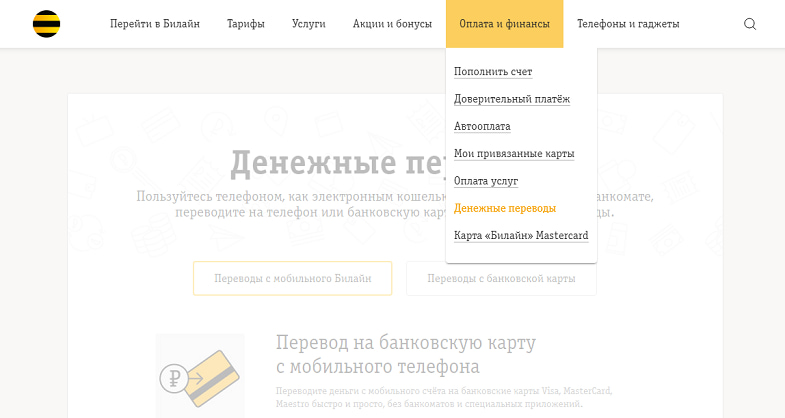Go to 'Оплата услуг'
Image resolution: width=785 pixels, height=418 pixels.
[486, 181]
